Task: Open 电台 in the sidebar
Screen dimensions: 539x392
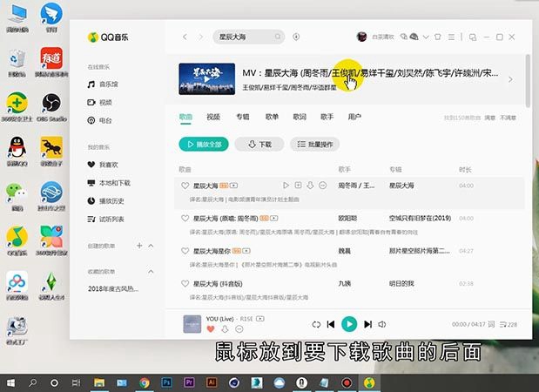Action: pyautogui.click(x=99, y=120)
